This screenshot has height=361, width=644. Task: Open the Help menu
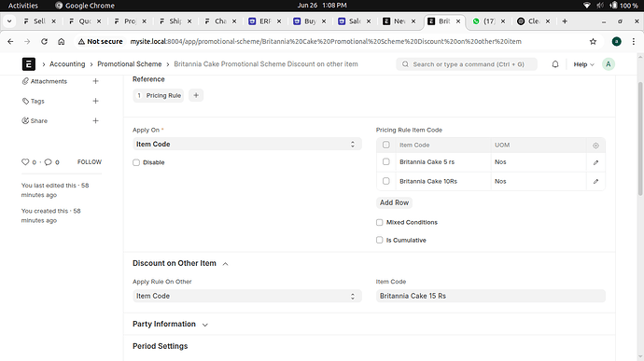(x=583, y=64)
